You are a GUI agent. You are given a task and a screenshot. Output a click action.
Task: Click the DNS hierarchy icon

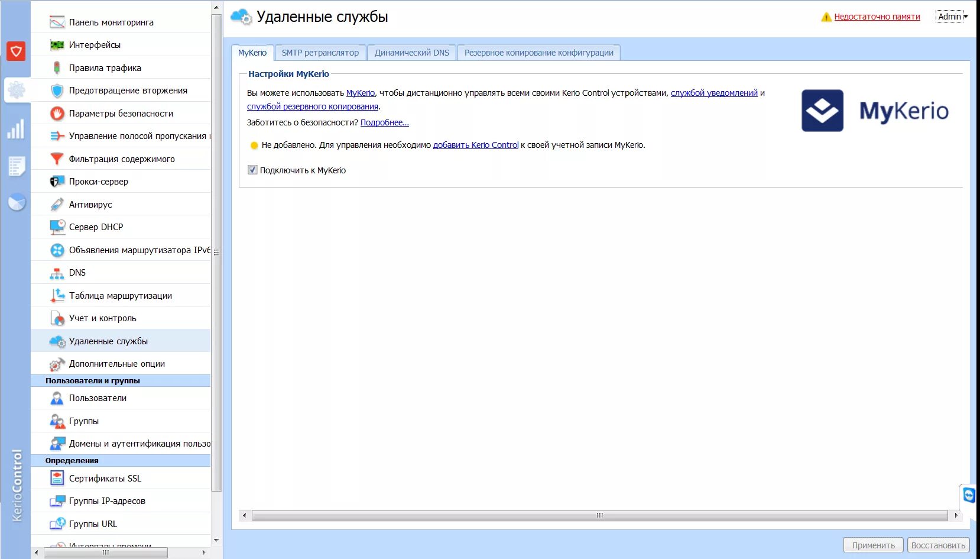coord(57,273)
